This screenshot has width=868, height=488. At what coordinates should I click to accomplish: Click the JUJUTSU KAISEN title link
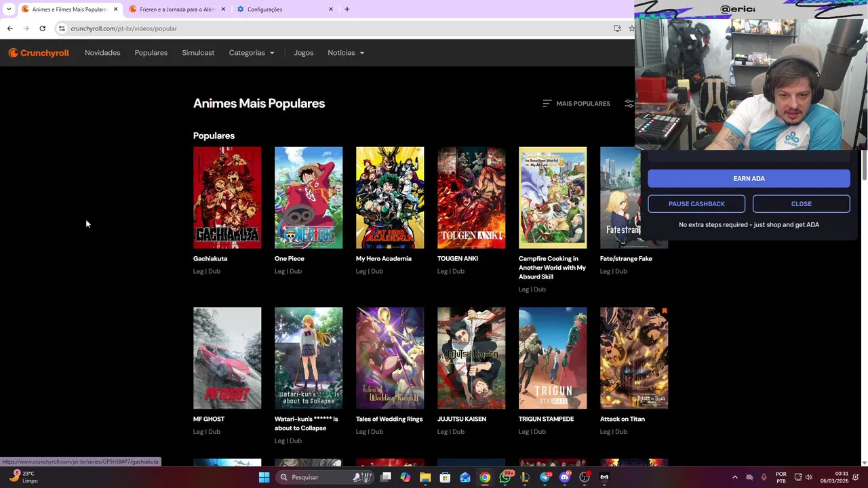(462, 419)
